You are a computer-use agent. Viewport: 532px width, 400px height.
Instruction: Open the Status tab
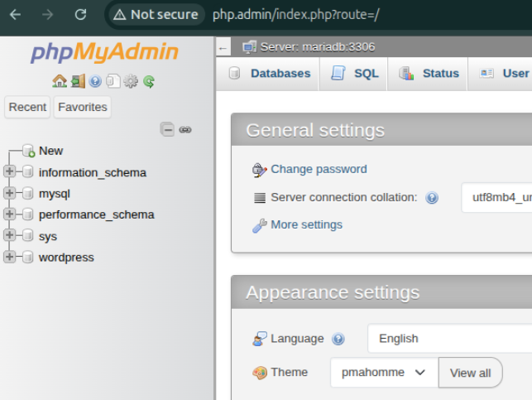click(428, 74)
